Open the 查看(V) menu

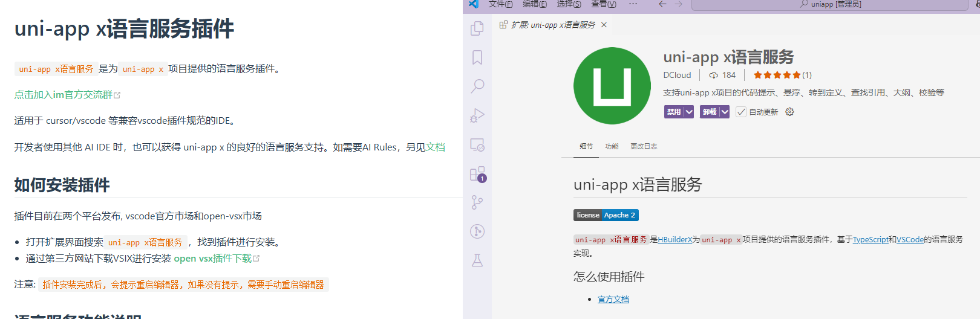(604, 4)
